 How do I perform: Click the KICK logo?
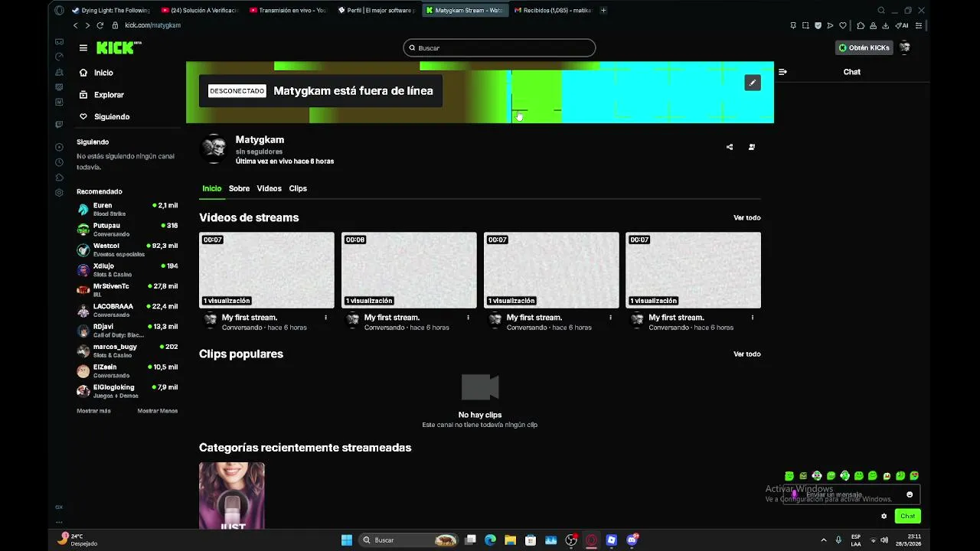click(119, 47)
